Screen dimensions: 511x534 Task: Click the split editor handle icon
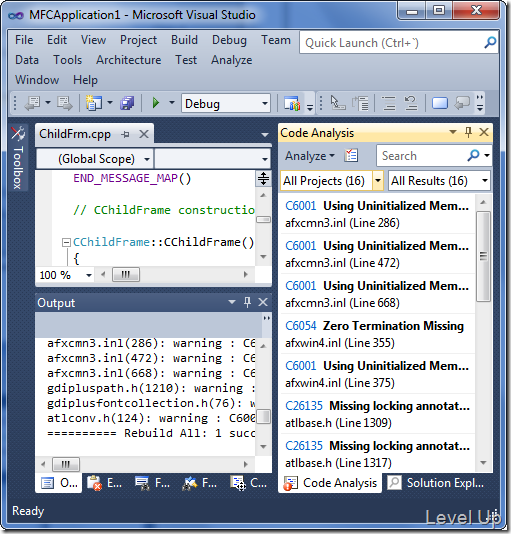(263, 178)
